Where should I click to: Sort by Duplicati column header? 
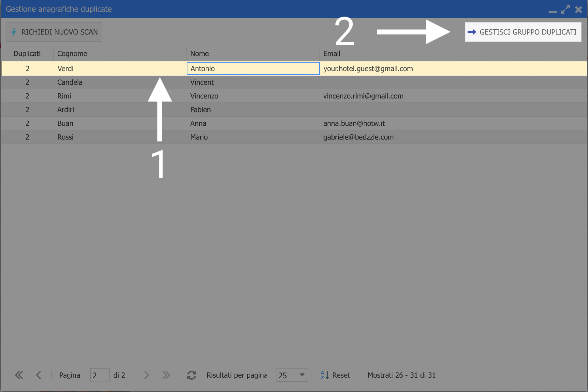coord(27,53)
